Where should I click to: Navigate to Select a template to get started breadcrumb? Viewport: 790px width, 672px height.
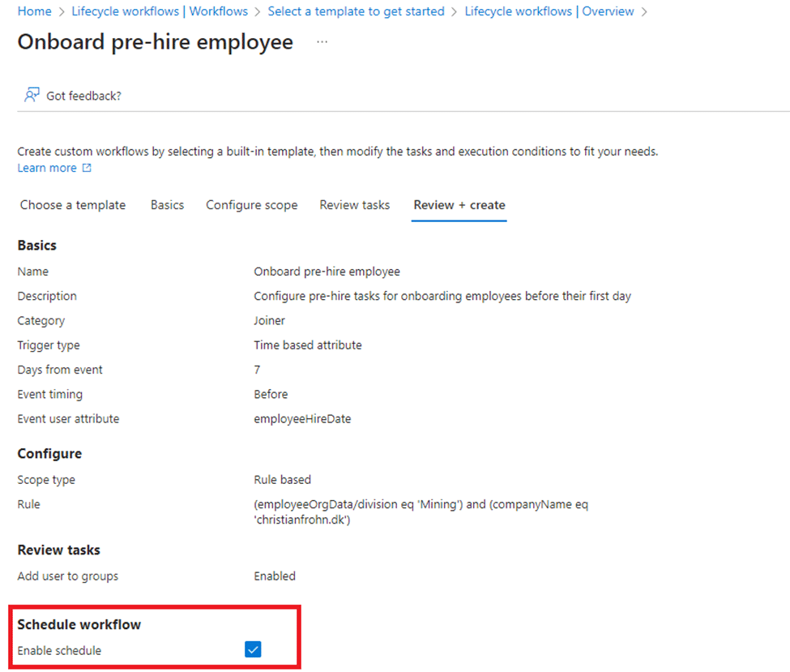[x=356, y=11]
